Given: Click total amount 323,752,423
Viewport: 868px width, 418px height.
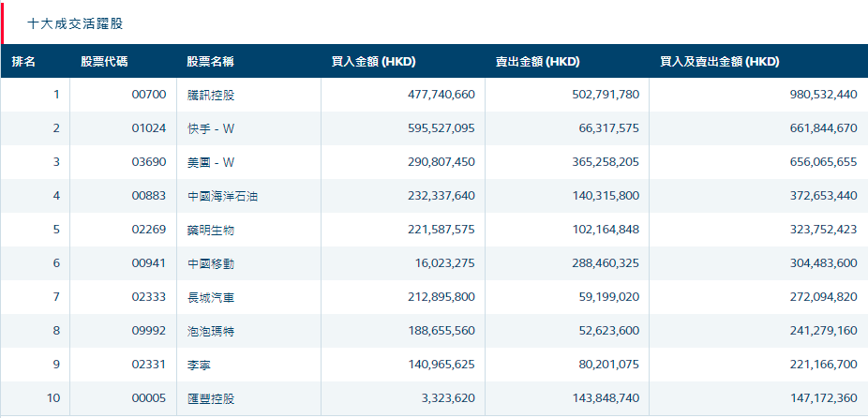Looking at the screenshot, I should tap(824, 230).
